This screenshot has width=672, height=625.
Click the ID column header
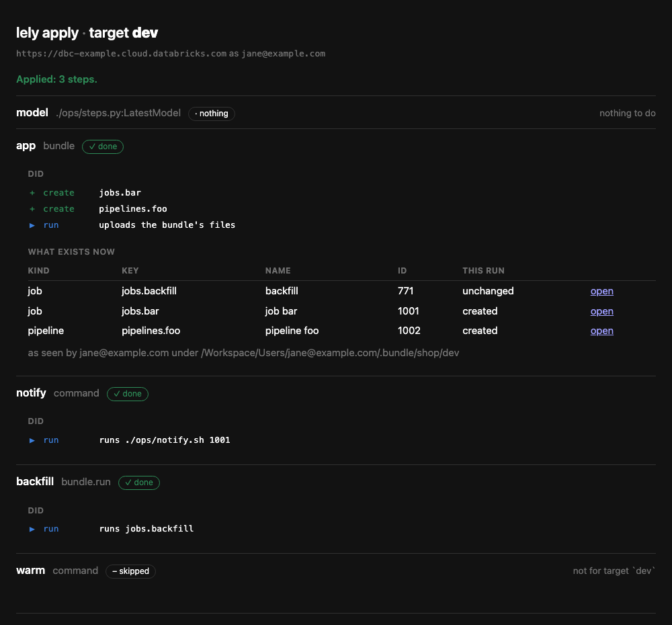tap(402, 271)
